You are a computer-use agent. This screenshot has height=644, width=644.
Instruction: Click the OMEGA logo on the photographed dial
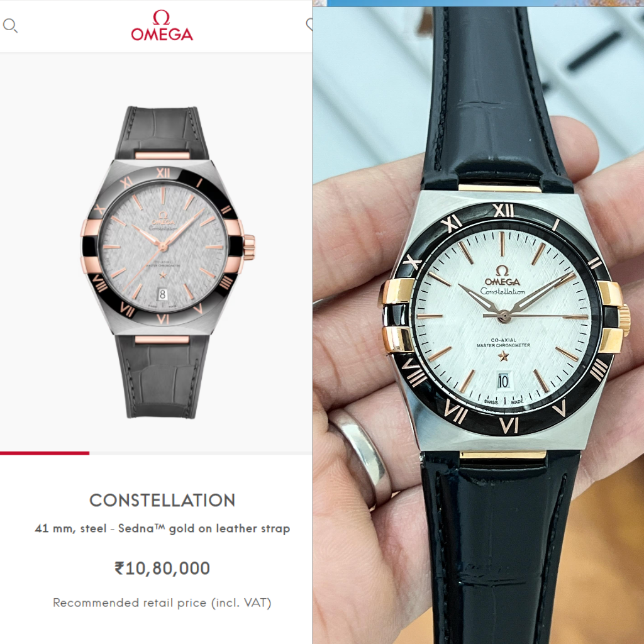point(502,277)
